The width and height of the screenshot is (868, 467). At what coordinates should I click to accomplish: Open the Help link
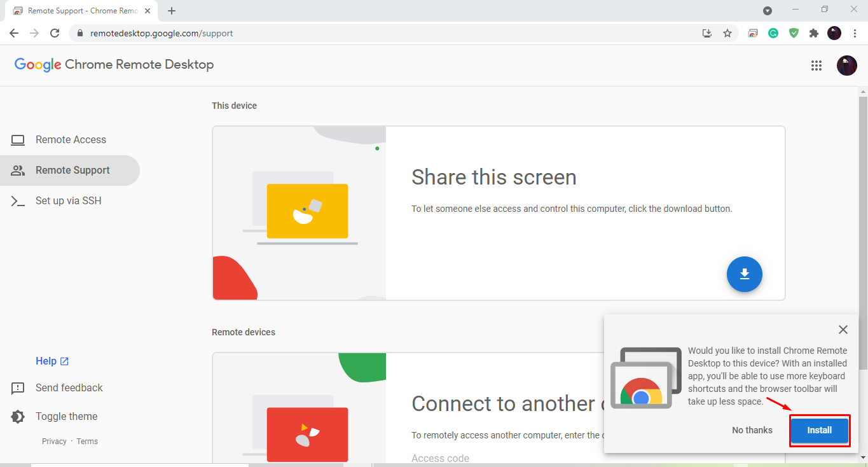52,361
